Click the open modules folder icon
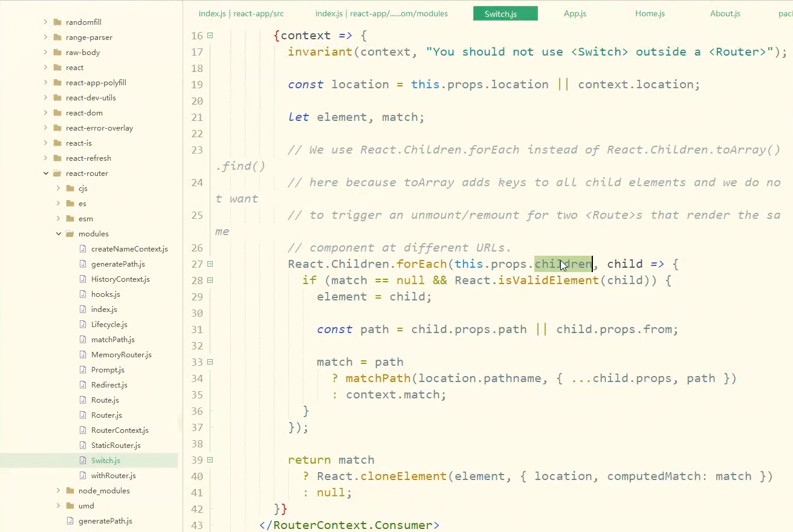The height and width of the screenshot is (532, 793). pyautogui.click(x=70, y=233)
